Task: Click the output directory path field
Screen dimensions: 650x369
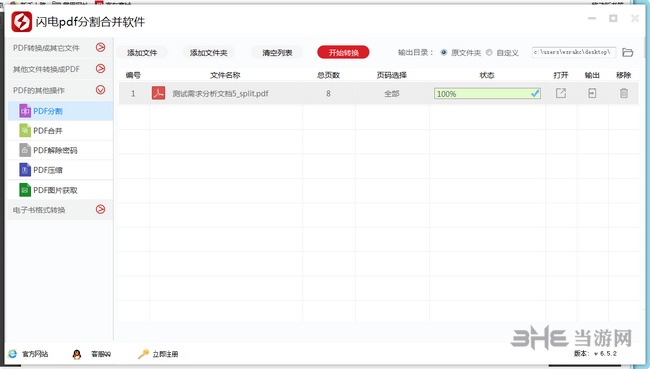Action: pos(574,52)
